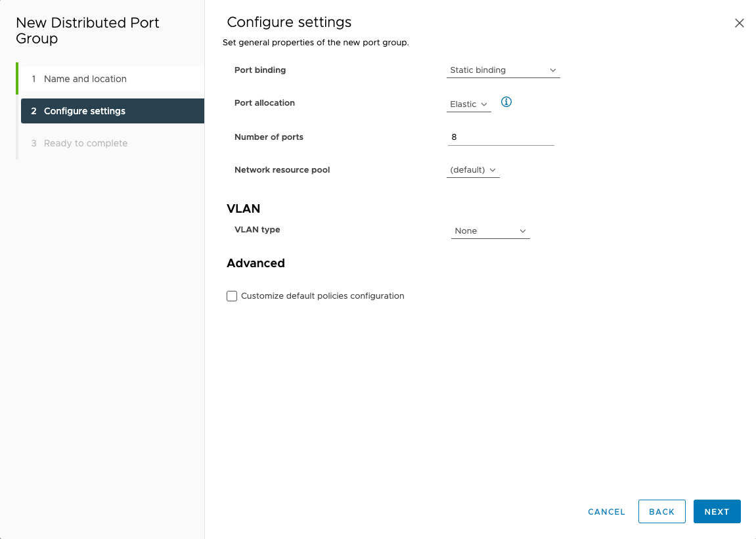Click BACK to return to previous step
Viewport: 756px width, 539px height.
pyautogui.click(x=661, y=511)
